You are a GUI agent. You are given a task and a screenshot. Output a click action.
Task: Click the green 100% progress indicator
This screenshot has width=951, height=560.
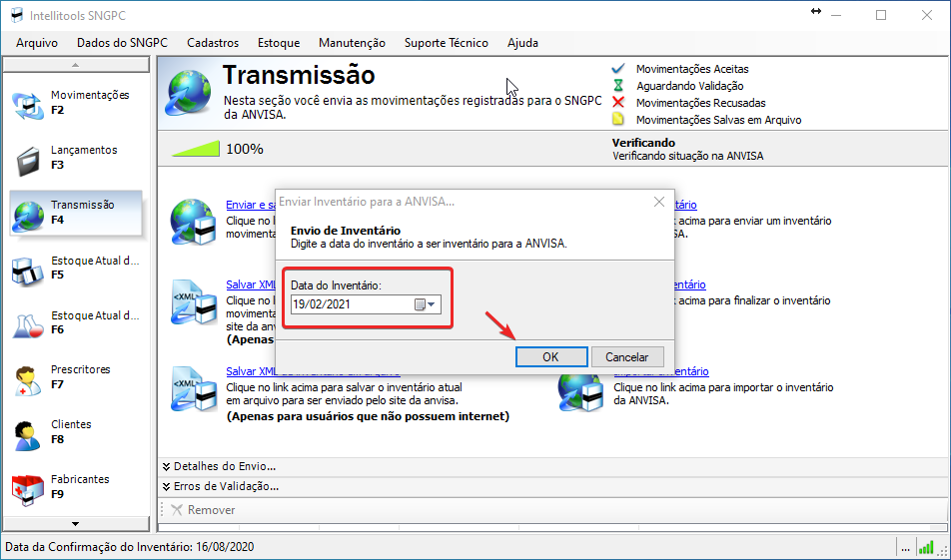tap(196, 149)
